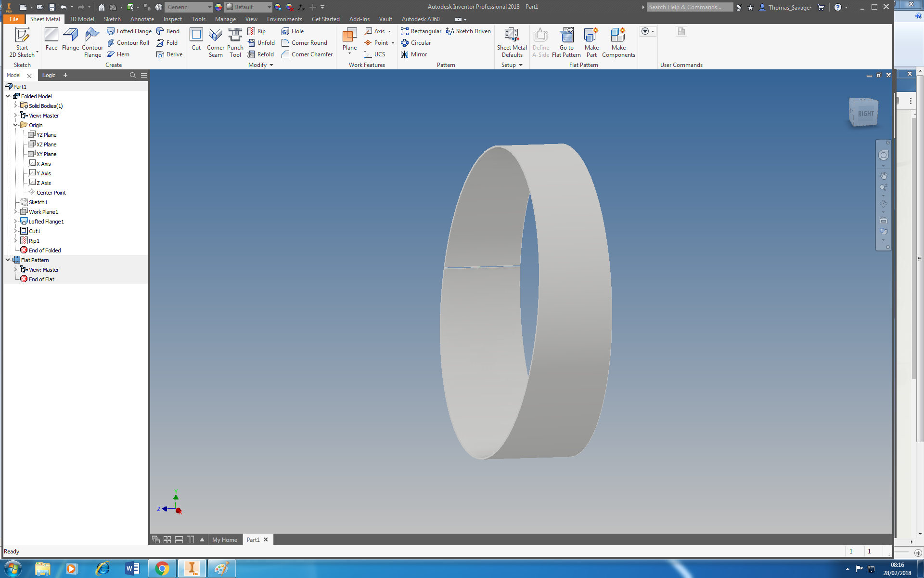This screenshot has width=924, height=578.
Task: Open the Generic material dropdown
Action: tap(209, 7)
